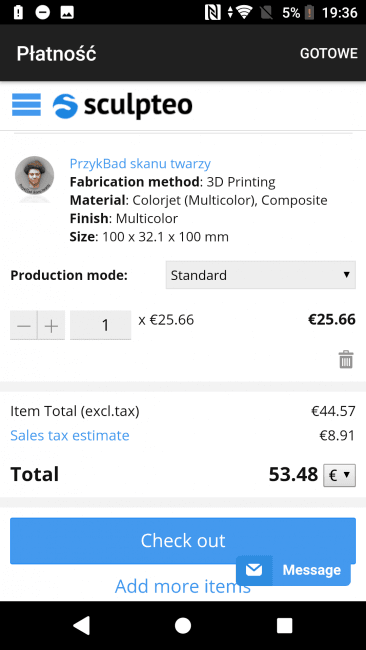Tap the Check out button
366x650 pixels.
point(183,541)
